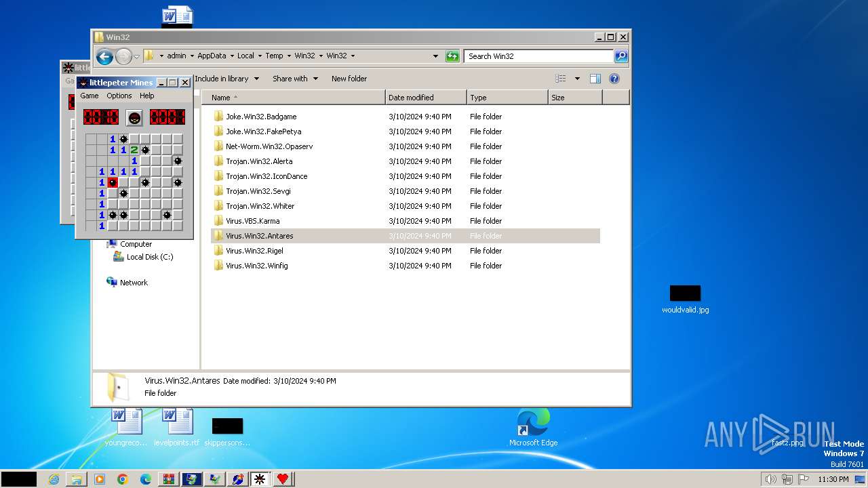Select the Trojan.Win32.Sevgi folder
The image size is (868, 488).
(258, 191)
